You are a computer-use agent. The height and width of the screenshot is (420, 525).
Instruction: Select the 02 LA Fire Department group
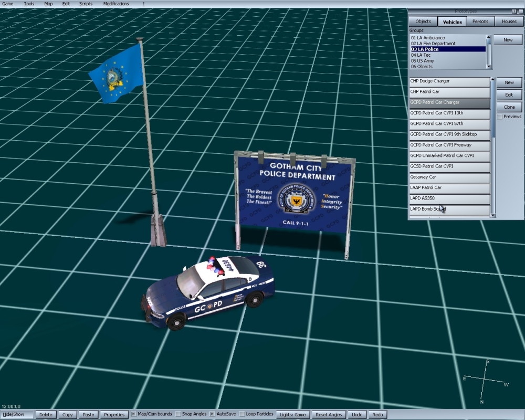[x=448, y=44]
